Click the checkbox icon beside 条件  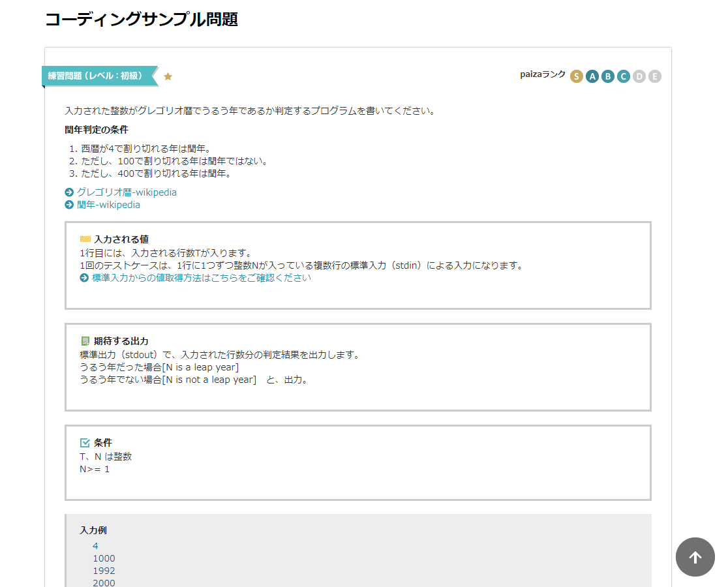click(85, 443)
